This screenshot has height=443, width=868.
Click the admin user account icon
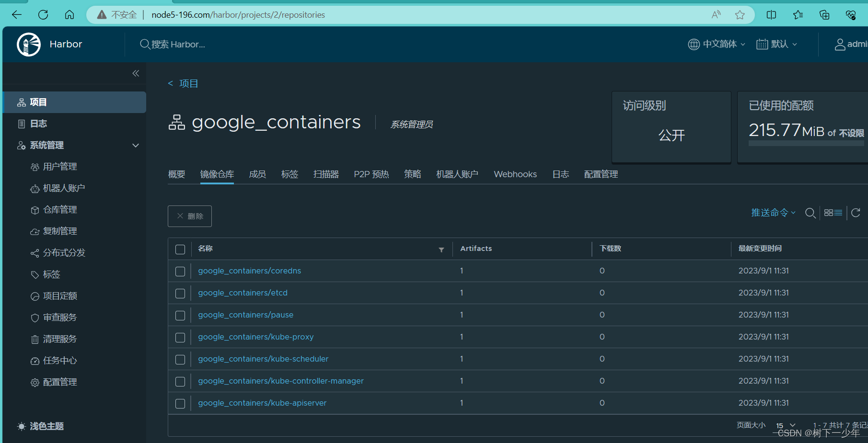840,45
